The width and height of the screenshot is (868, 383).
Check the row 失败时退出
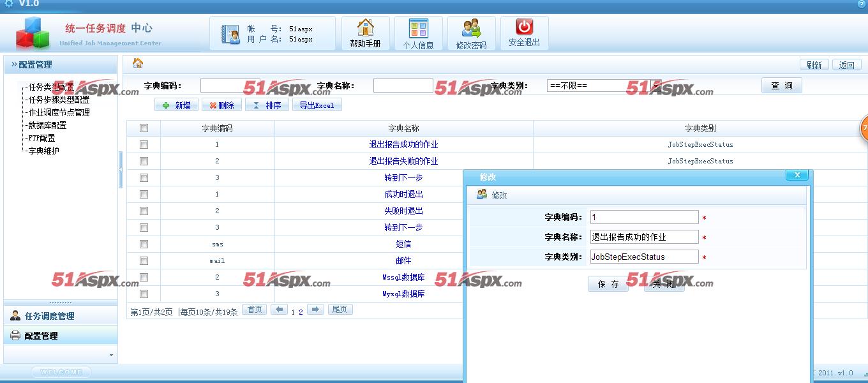144,211
